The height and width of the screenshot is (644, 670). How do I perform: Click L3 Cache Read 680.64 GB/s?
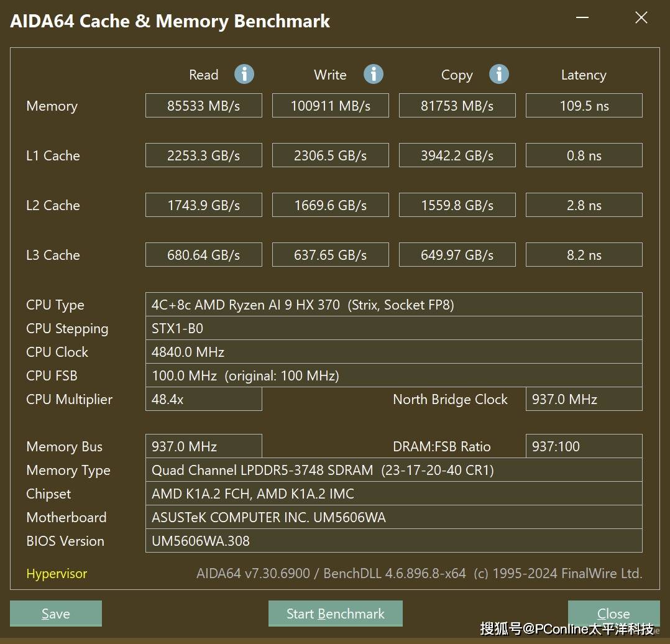(204, 255)
